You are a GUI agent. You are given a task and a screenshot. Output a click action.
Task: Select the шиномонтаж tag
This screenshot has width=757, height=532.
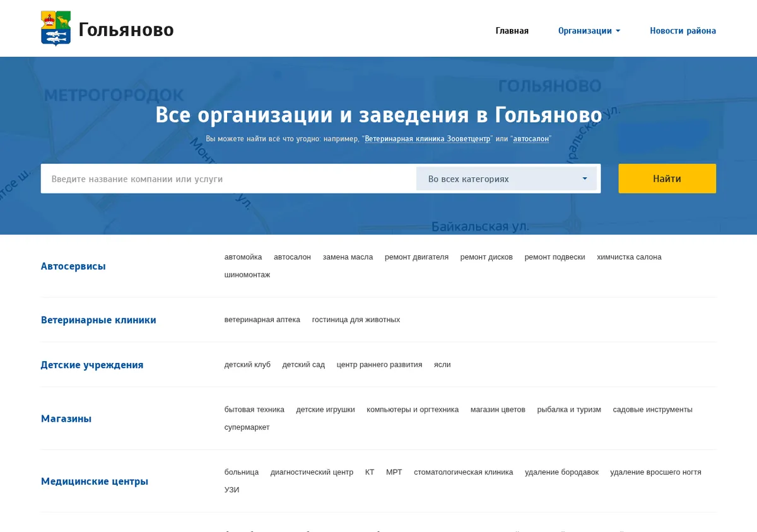point(247,275)
